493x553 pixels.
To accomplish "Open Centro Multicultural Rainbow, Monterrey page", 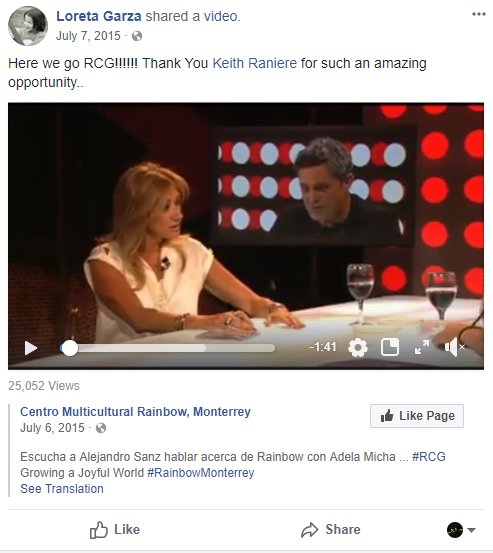I will [135, 412].
